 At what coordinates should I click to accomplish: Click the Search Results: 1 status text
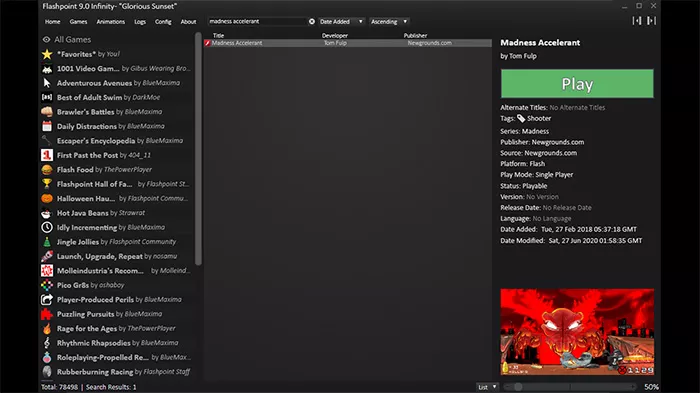[x=111, y=387]
